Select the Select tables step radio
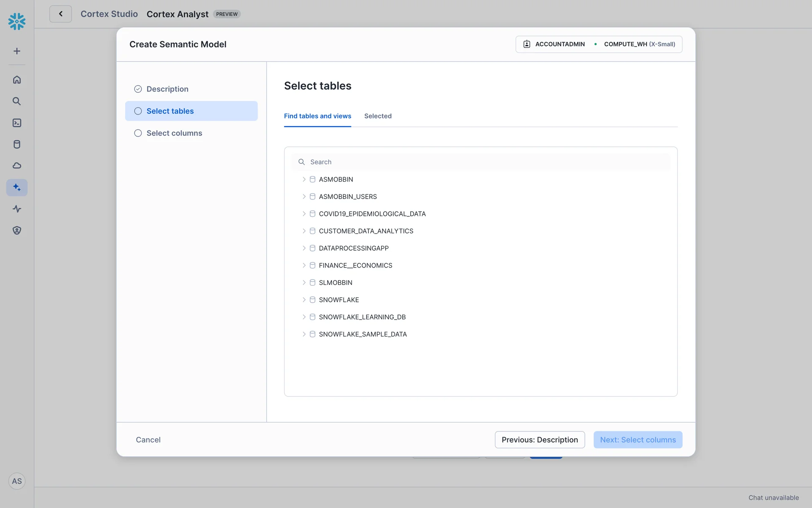This screenshot has height=508, width=812. 138,111
